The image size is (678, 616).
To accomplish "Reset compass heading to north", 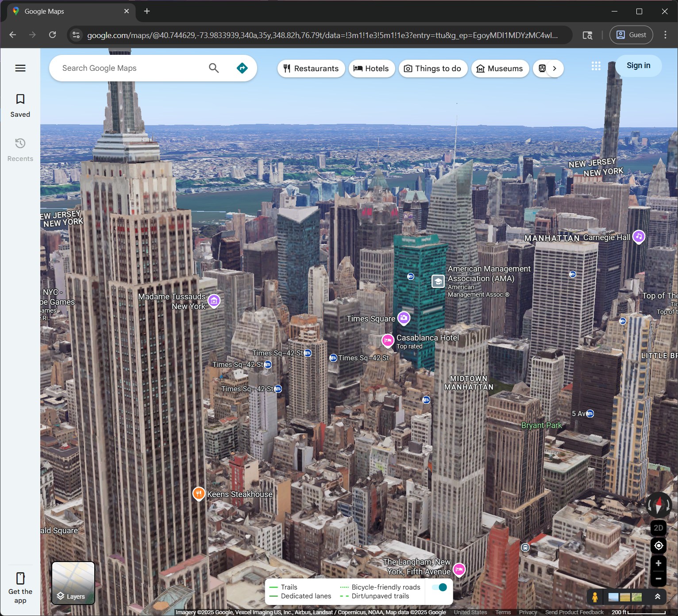I will (659, 505).
